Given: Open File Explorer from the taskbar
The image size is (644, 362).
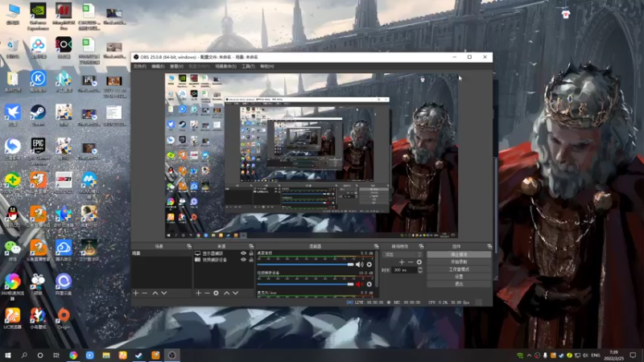Looking at the screenshot, I should click(x=106, y=355).
